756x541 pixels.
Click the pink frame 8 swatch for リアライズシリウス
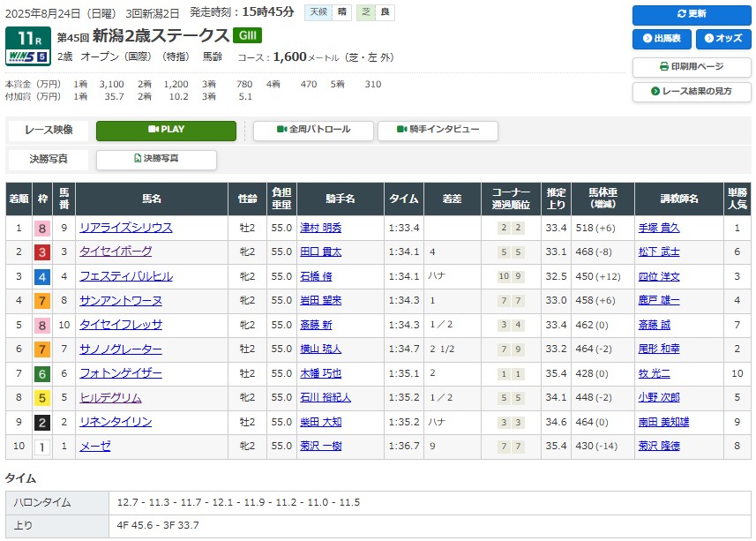[41, 228]
